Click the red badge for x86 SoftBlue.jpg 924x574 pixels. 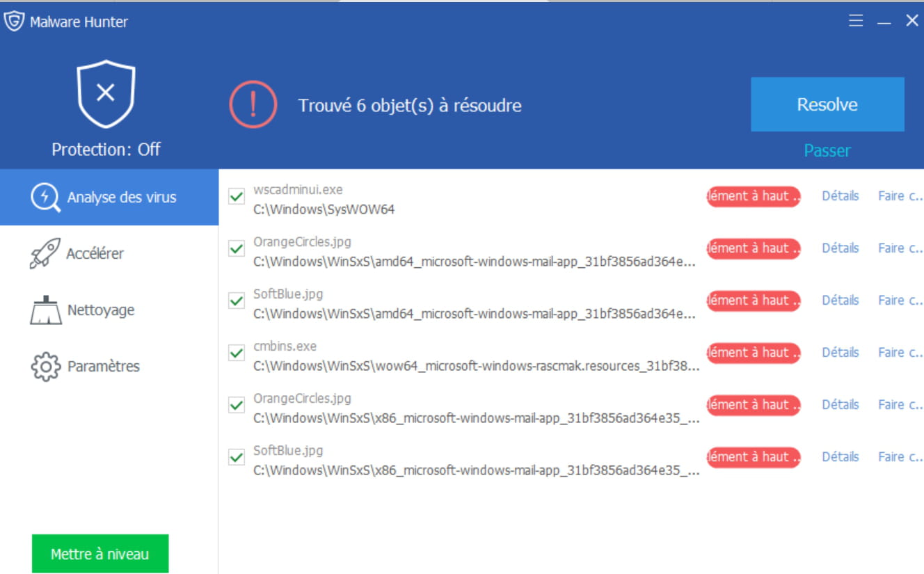(754, 457)
